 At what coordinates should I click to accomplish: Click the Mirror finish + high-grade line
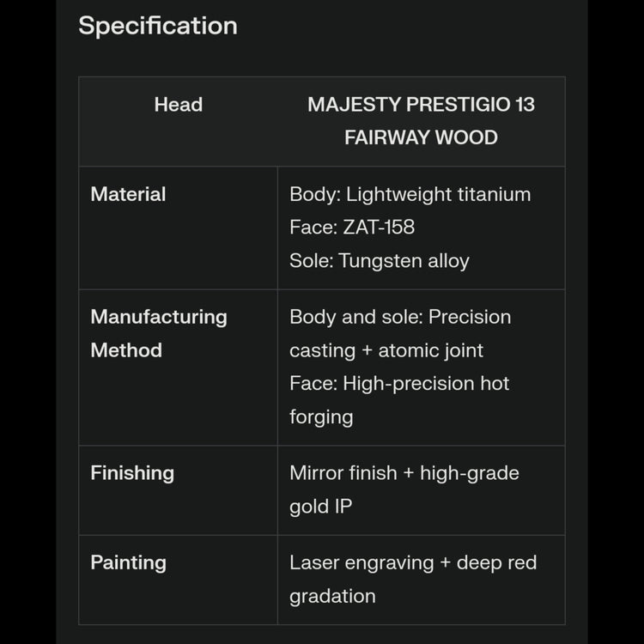click(x=404, y=473)
